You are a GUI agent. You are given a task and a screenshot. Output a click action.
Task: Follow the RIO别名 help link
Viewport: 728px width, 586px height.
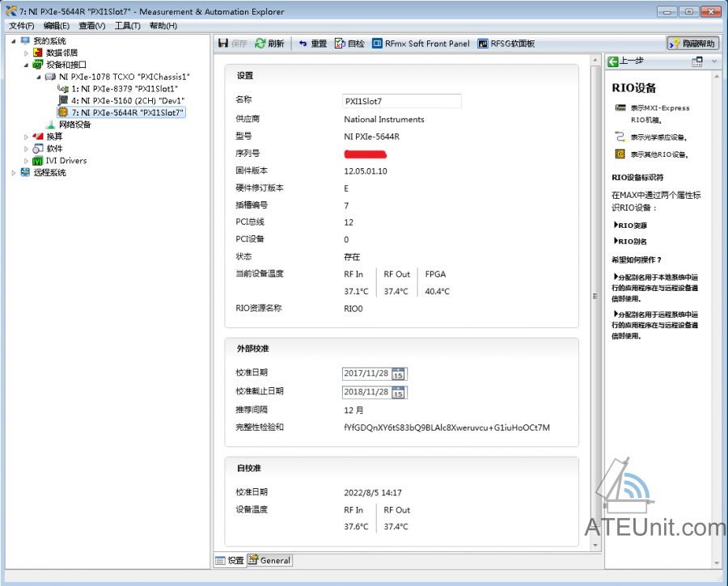coord(632,241)
